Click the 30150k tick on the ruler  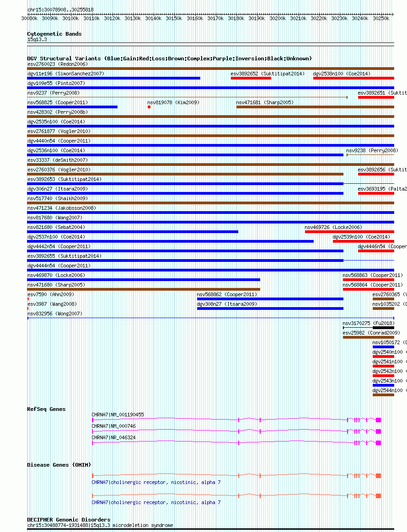coord(174,18)
